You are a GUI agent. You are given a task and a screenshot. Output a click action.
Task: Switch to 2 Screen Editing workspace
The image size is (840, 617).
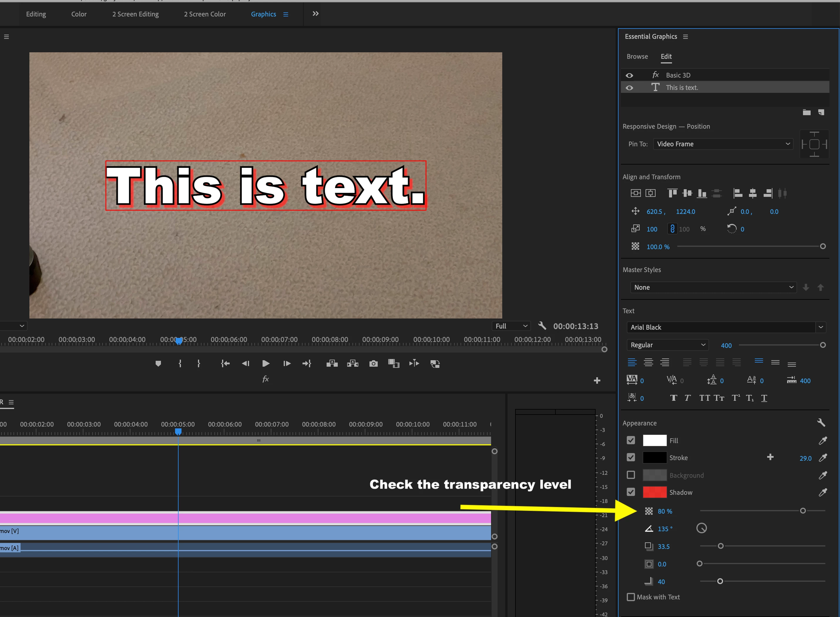pyautogui.click(x=135, y=14)
